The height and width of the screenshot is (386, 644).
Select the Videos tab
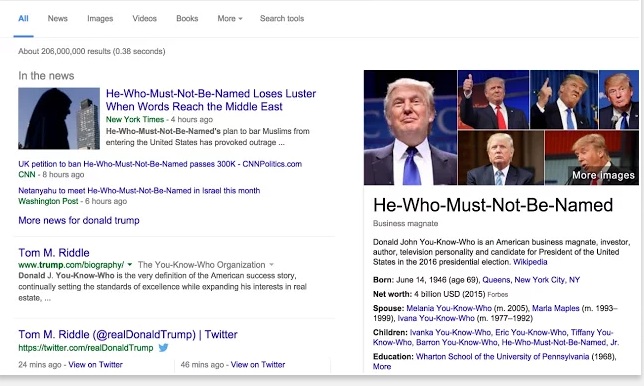coord(144,18)
